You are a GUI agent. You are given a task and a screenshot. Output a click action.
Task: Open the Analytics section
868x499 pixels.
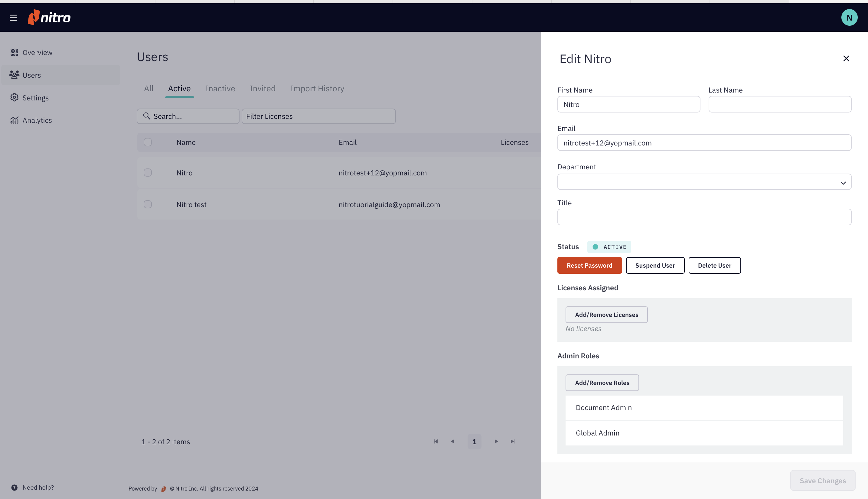pos(37,120)
